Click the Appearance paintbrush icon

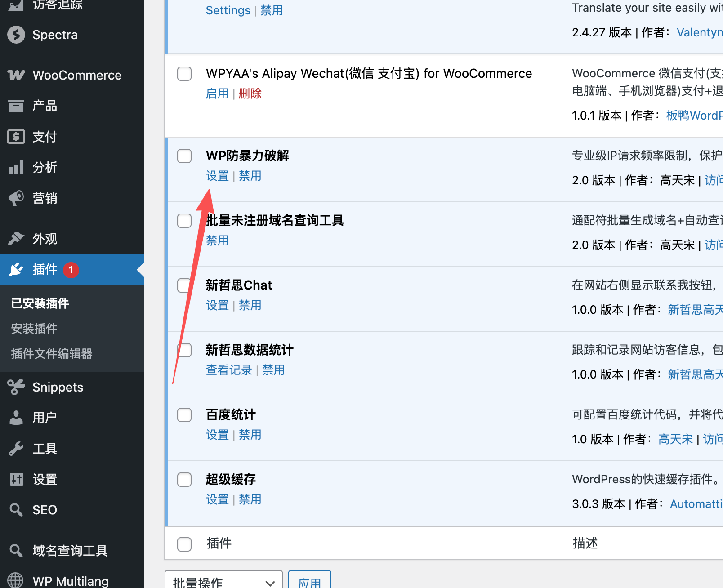pyautogui.click(x=16, y=239)
